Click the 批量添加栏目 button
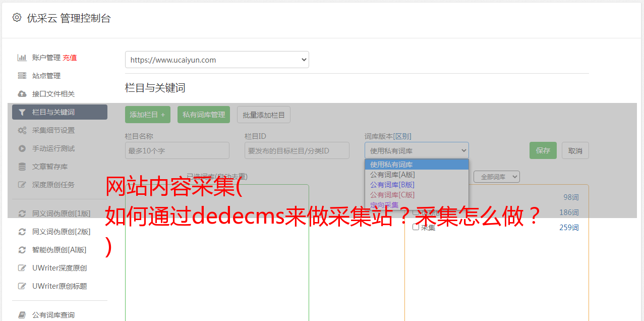 (x=264, y=115)
